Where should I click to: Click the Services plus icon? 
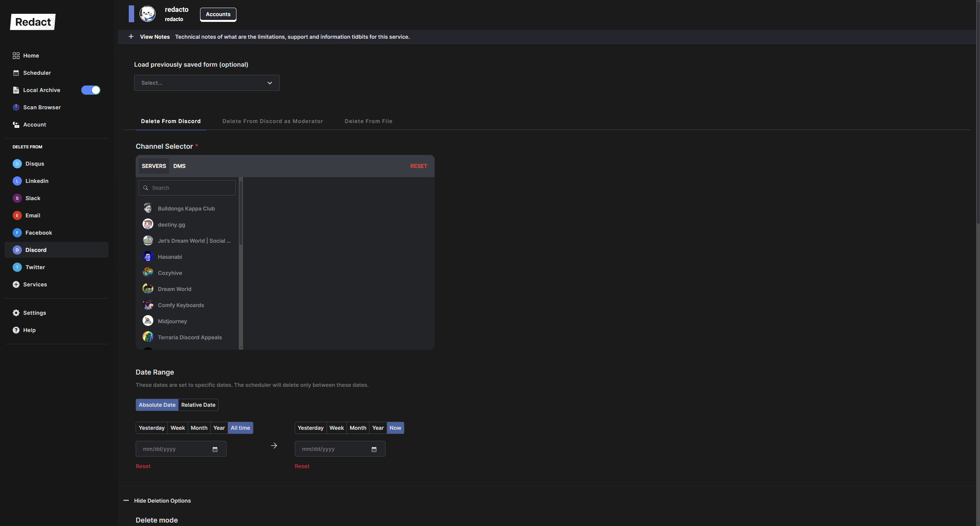pos(16,284)
